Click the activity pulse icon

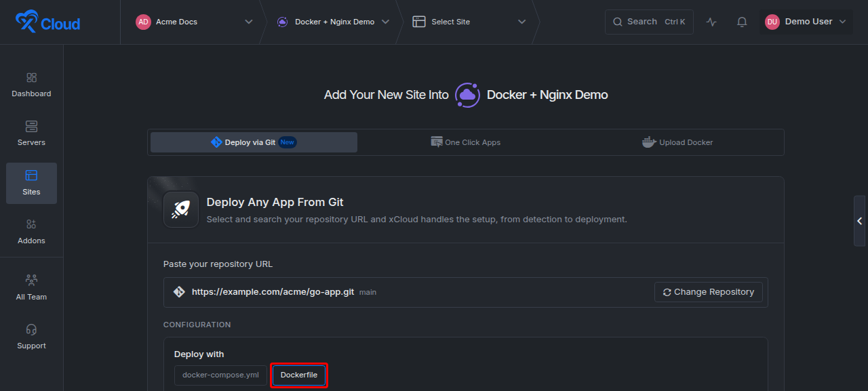(x=711, y=22)
